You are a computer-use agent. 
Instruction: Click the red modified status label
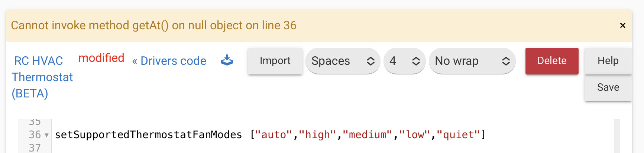coord(101,58)
